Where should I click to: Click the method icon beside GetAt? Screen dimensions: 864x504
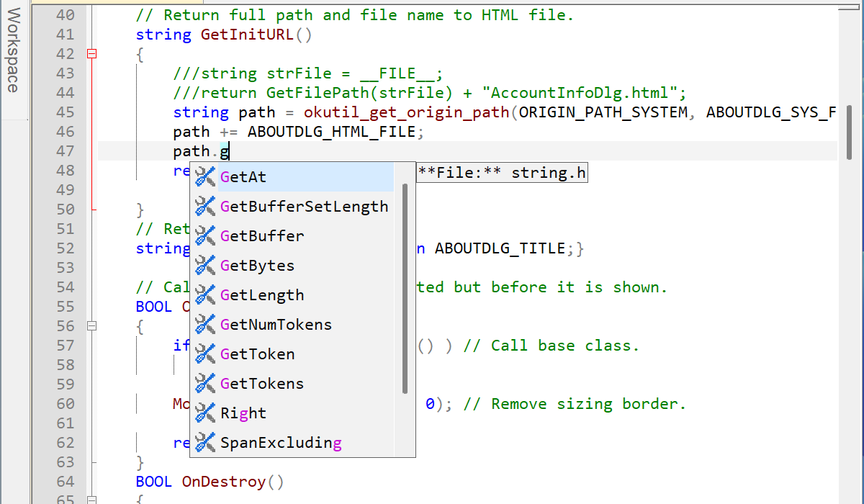click(x=206, y=177)
